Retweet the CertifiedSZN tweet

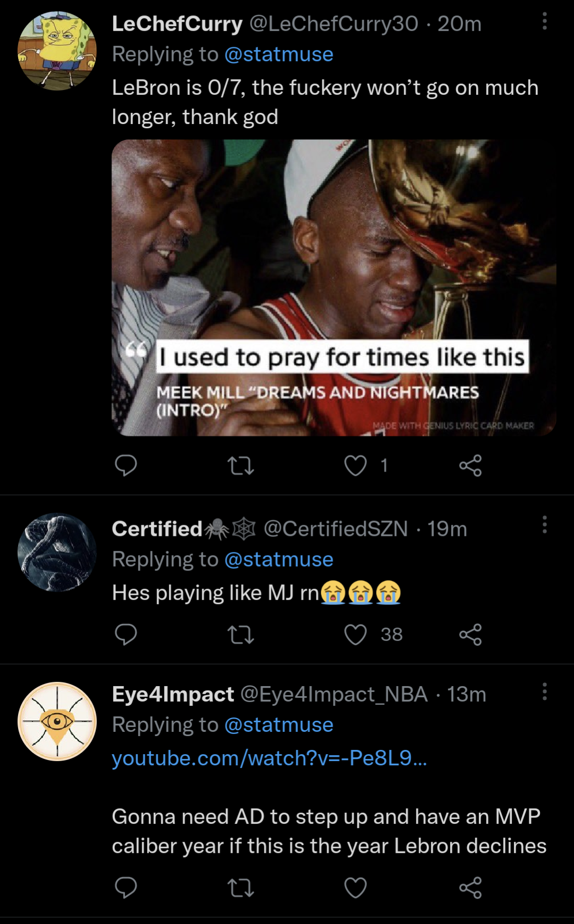[x=240, y=634]
